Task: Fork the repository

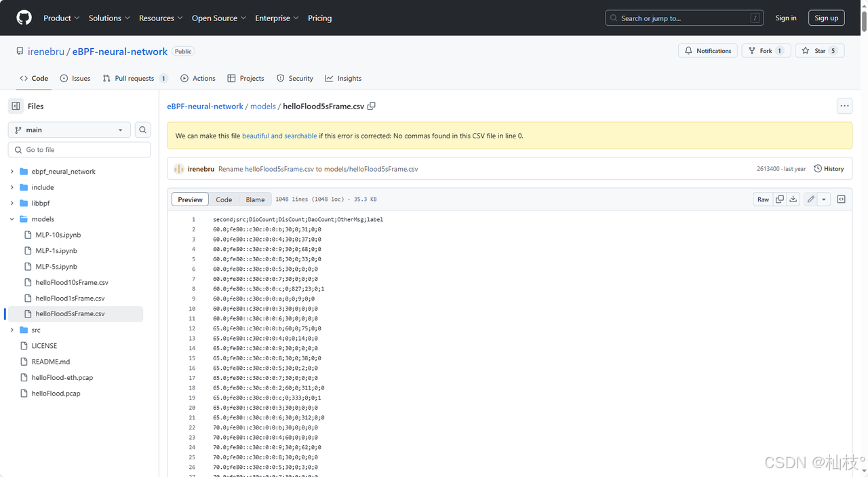Action: pyautogui.click(x=766, y=51)
